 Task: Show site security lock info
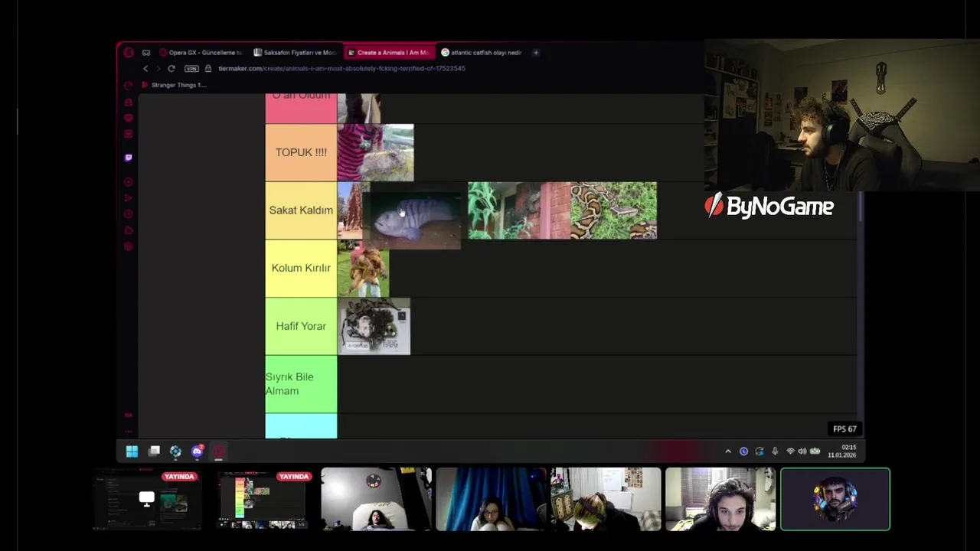pyautogui.click(x=208, y=68)
